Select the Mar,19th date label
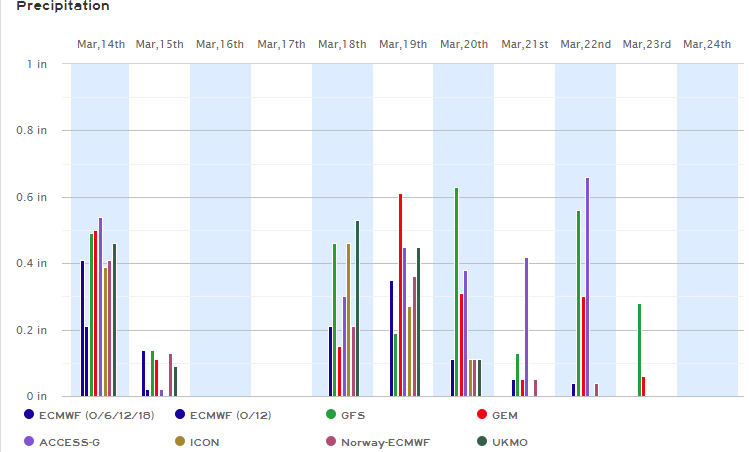This screenshot has height=452, width=749. click(x=403, y=44)
